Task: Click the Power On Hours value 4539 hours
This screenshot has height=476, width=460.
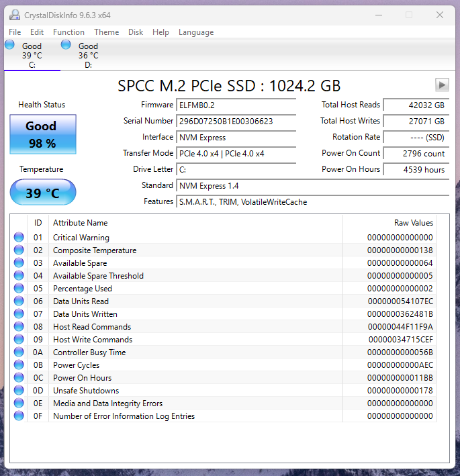Action: tap(416, 169)
